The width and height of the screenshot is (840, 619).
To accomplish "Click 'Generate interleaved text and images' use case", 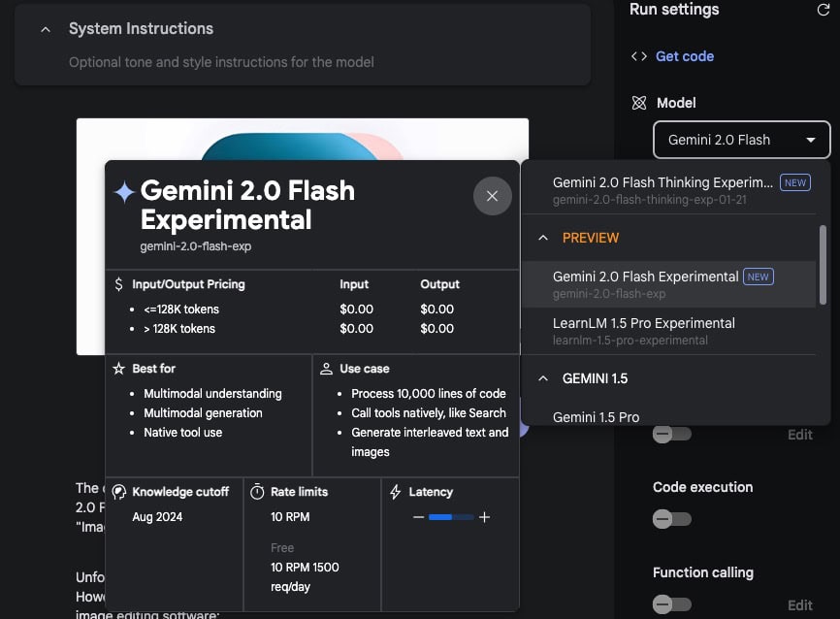I will pyautogui.click(x=430, y=441).
